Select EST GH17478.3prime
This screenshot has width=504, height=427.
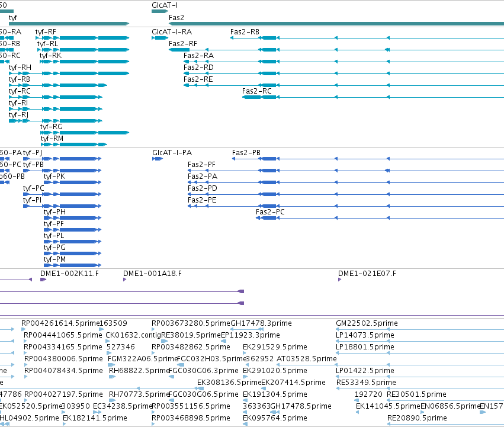pyautogui.click(x=247, y=329)
